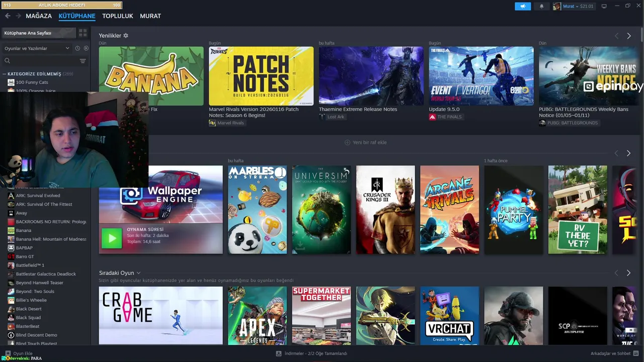Image resolution: width=644 pixels, height=362 pixels.
Task: Open advanced filter options icon
Action: tap(83, 61)
